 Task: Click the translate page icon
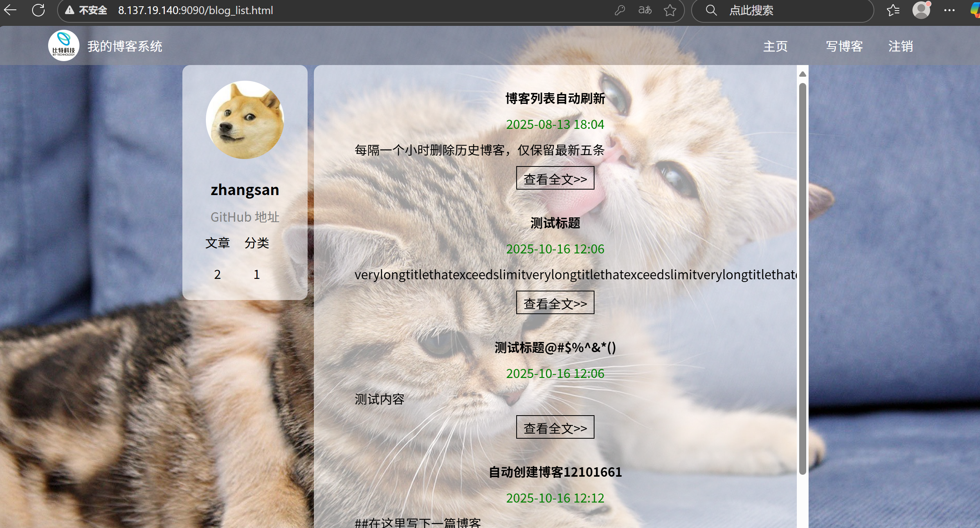[x=645, y=10]
